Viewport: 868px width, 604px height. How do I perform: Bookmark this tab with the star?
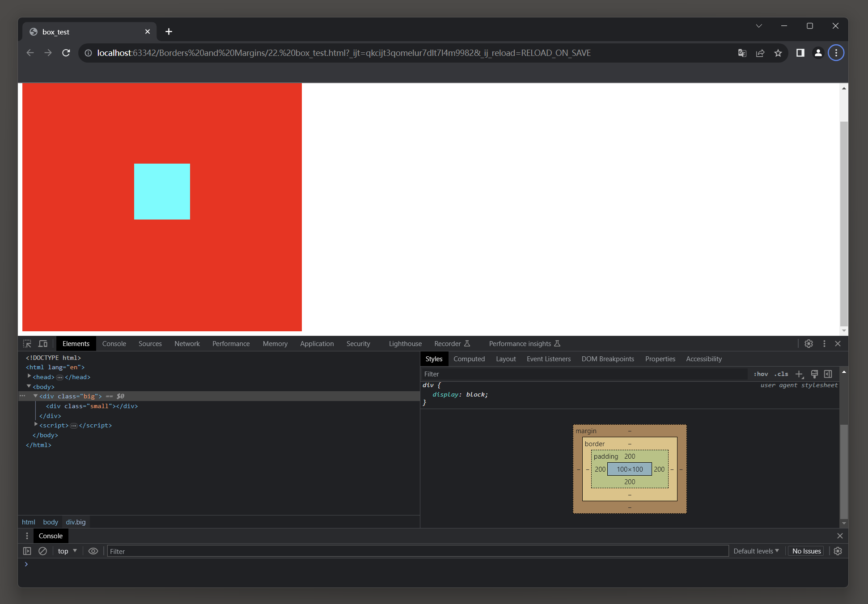pyautogui.click(x=778, y=53)
